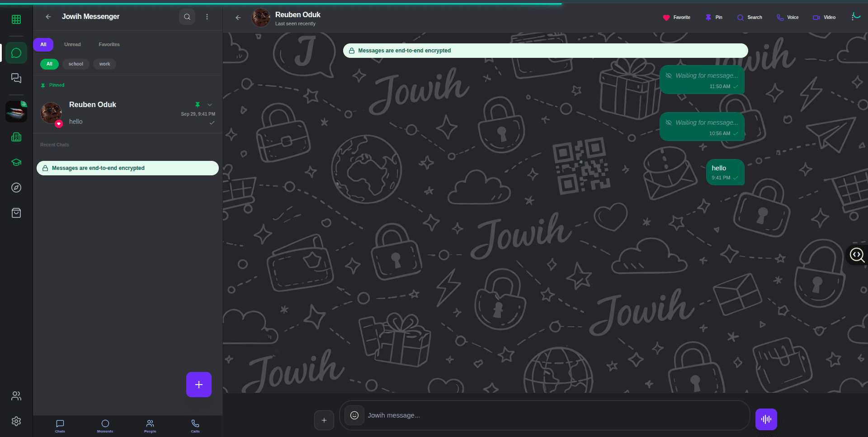This screenshot has height=437, width=868.
Task: Open the shopping bag icon in sidebar
Action: [16, 213]
